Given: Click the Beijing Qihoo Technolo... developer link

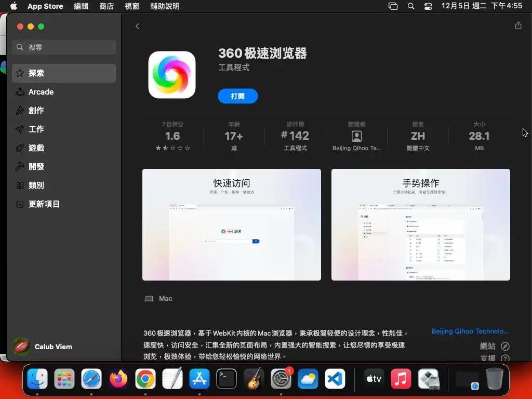Looking at the screenshot, I should [470, 331].
